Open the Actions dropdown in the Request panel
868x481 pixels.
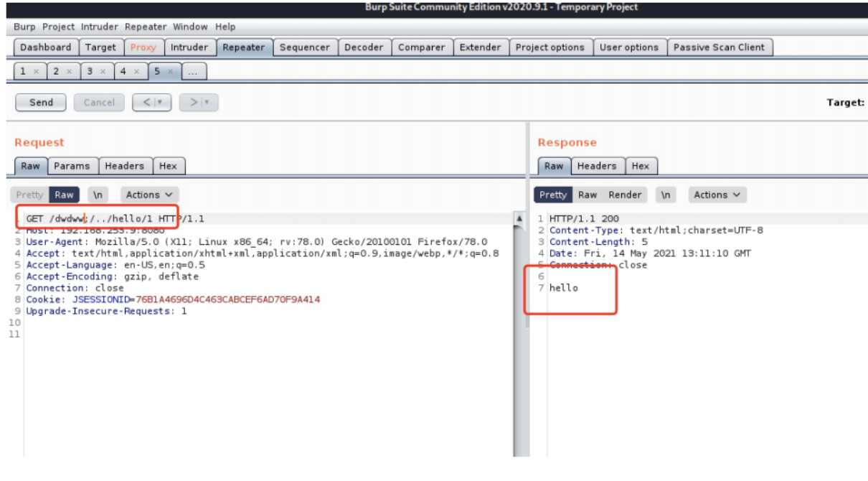pyautogui.click(x=150, y=195)
